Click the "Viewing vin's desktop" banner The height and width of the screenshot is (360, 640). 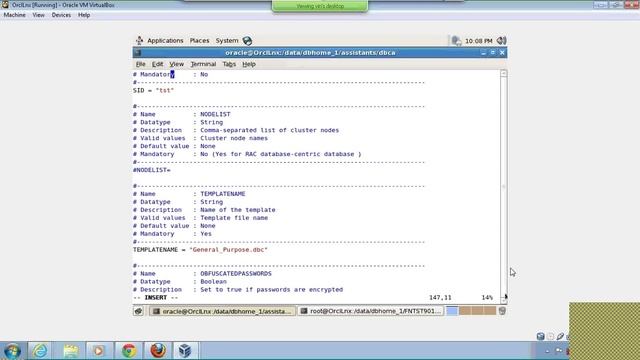[320, 6]
